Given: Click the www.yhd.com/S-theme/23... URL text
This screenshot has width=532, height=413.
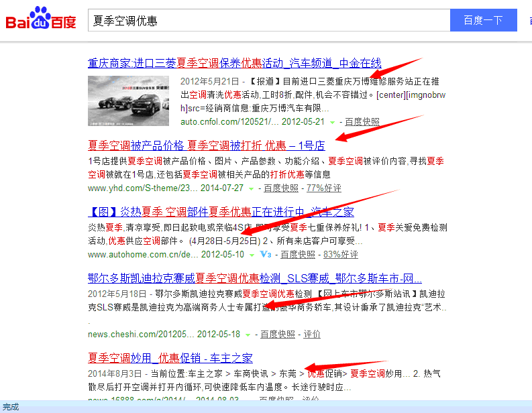Looking at the screenshot, I should point(142,188).
